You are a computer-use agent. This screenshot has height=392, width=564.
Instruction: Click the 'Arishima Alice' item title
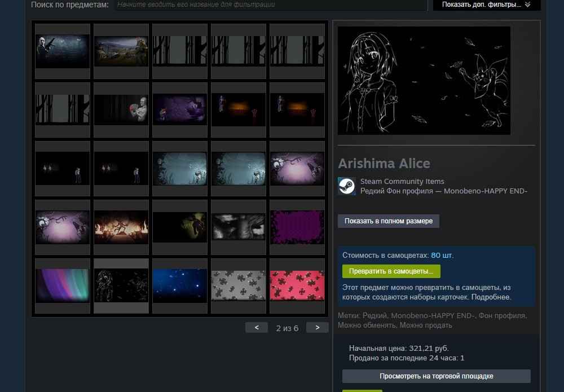(x=384, y=164)
